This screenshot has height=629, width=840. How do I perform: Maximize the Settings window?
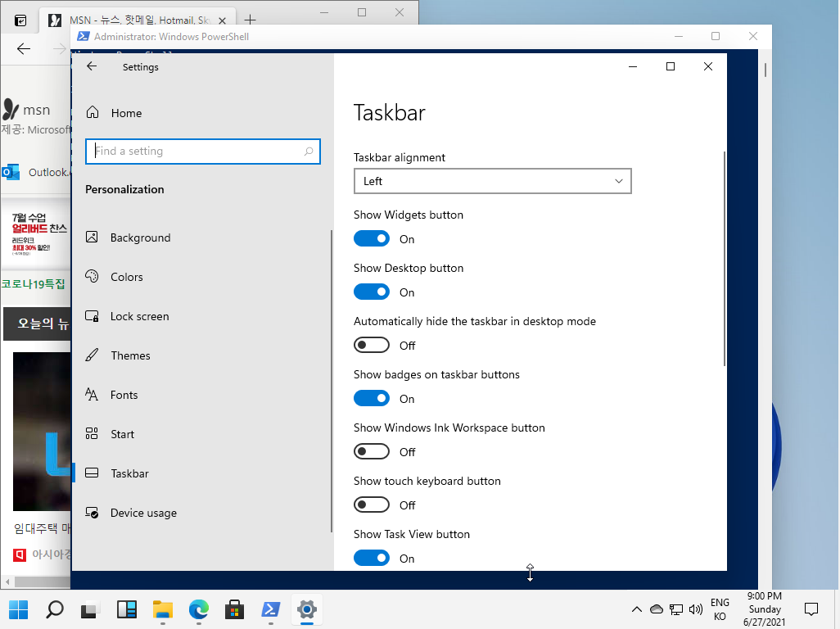click(671, 66)
